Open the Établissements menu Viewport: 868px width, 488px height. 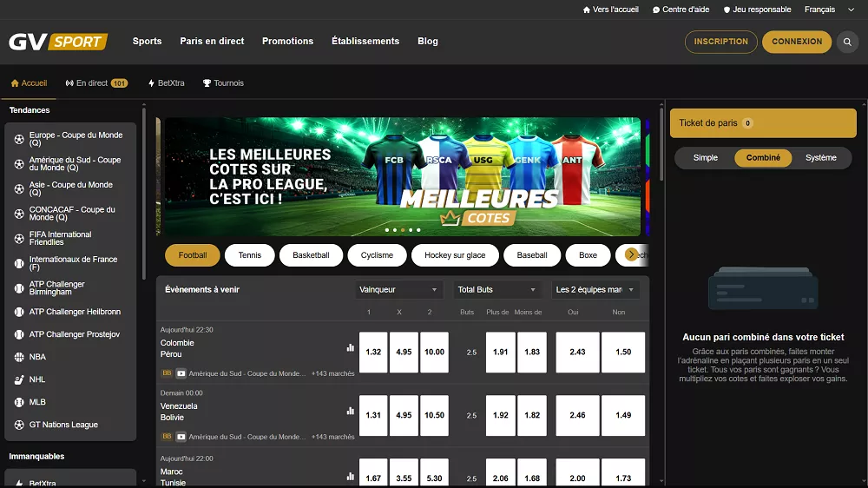pos(365,41)
